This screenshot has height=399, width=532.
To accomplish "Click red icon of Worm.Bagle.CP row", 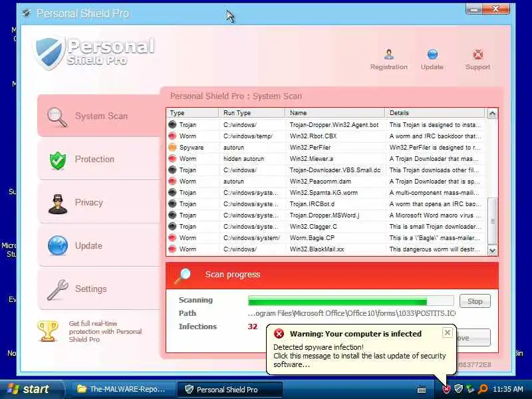I will point(172,238).
